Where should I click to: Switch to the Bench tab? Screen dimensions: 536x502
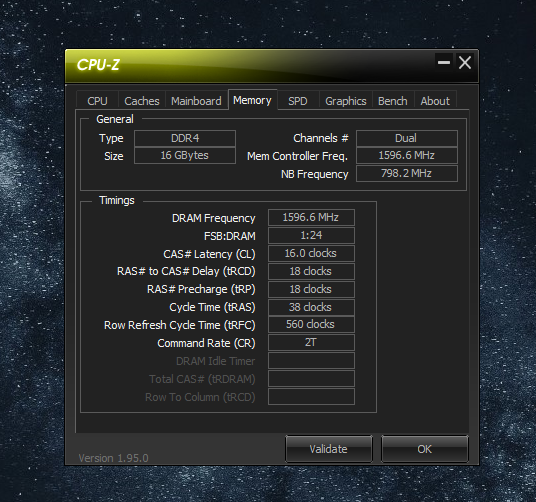(x=393, y=101)
